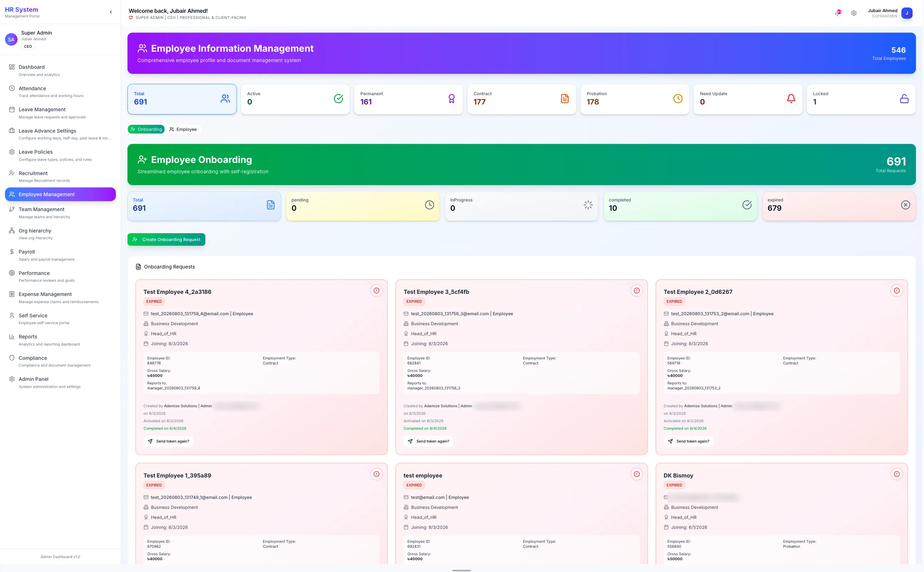Screen dimensions: 924x572
Task: Open Self Service portal
Action: [61, 318]
